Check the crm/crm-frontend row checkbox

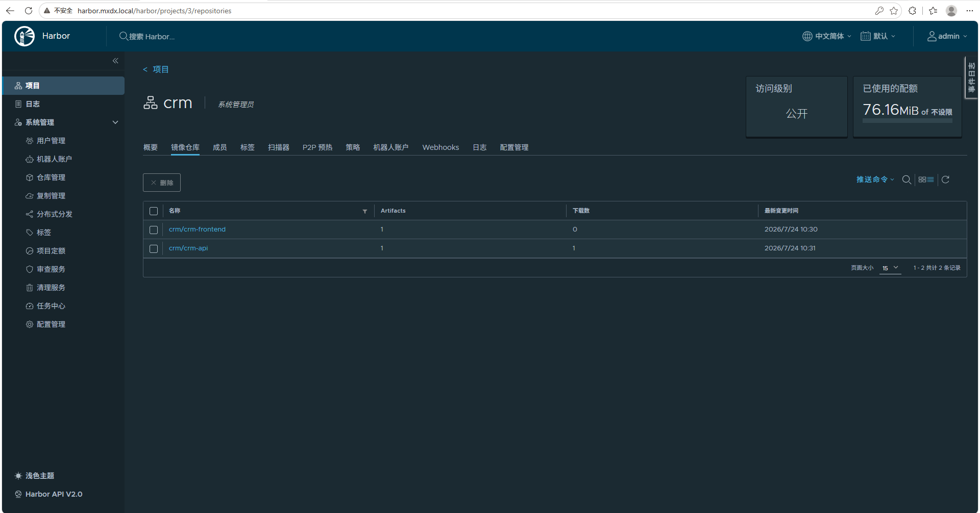154,230
